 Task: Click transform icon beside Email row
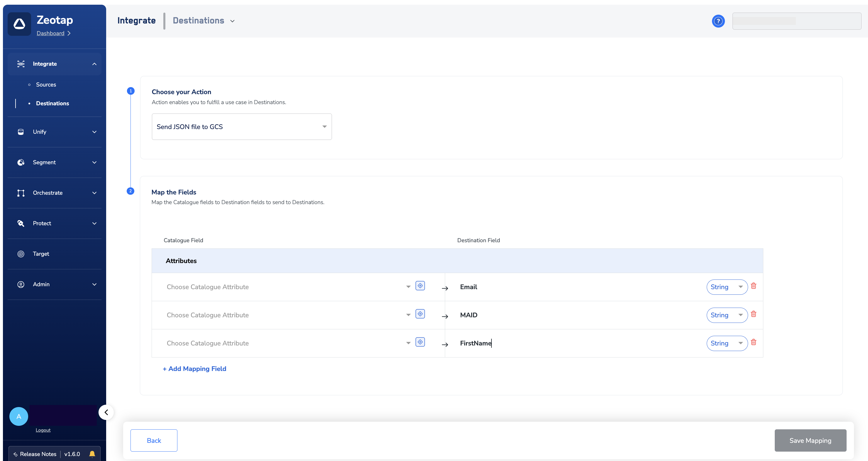coord(420,286)
